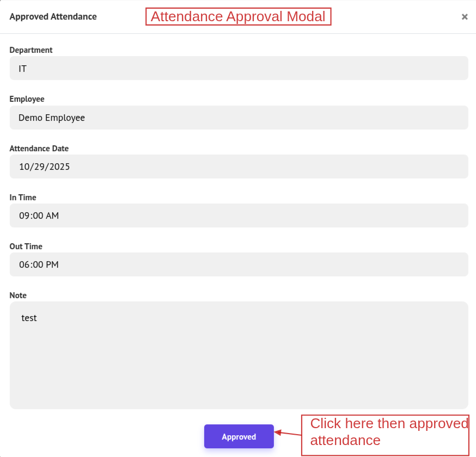The width and height of the screenshot is (476, 457).
Task: Click the In Time label
Action: coord(23,197)
